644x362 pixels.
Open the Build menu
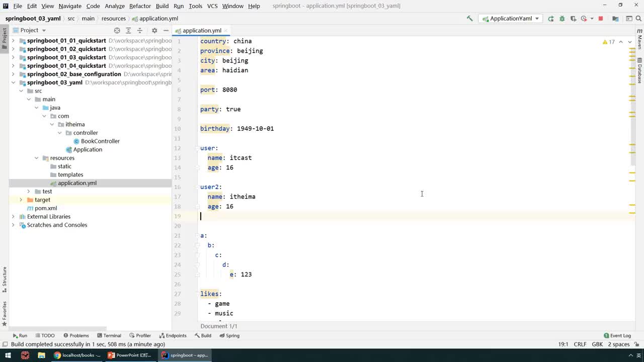[162, 6]
